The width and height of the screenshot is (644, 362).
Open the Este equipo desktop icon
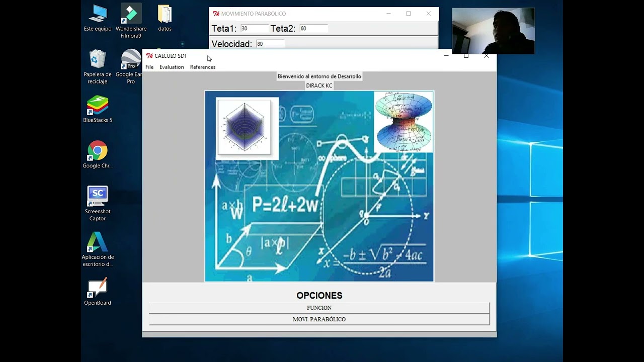coord(98,18)
